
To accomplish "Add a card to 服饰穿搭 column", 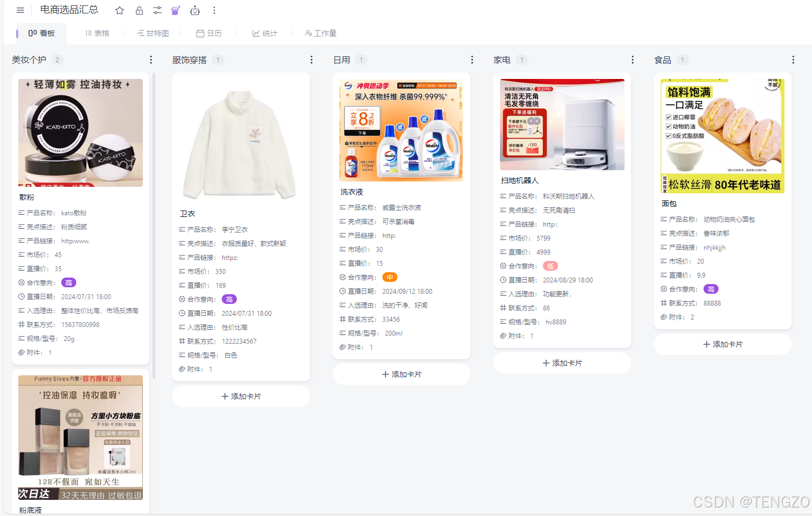I will 241,396.
